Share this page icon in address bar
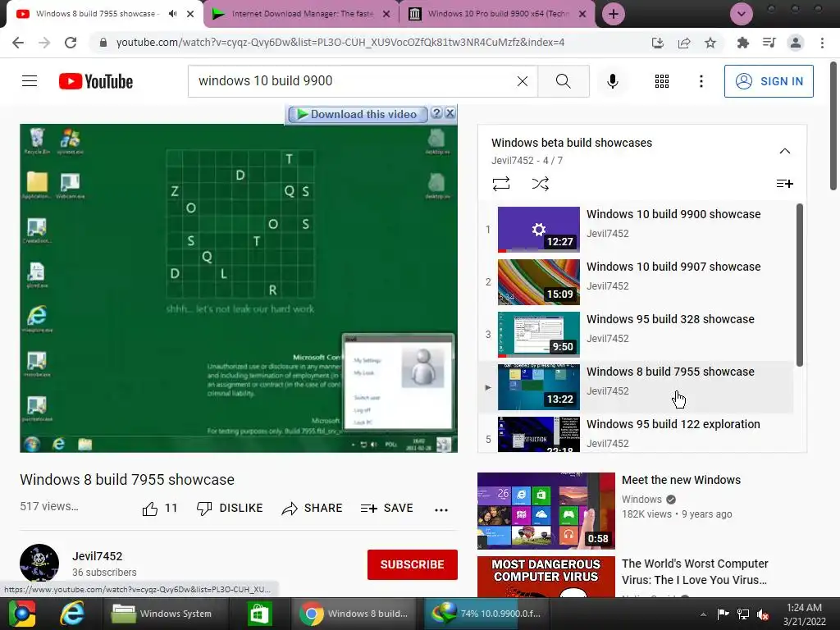Viewport: 840px width, 630px height. [684, 43]
